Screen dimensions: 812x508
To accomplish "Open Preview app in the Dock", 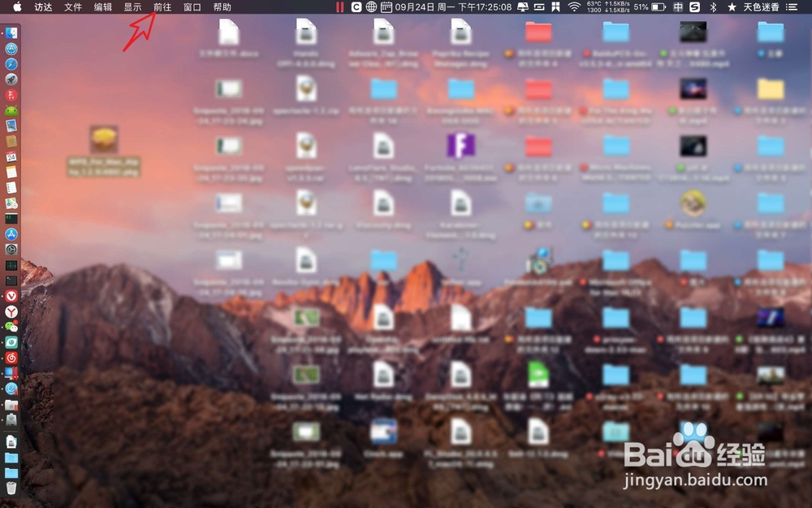I will [x=11, y=126].
